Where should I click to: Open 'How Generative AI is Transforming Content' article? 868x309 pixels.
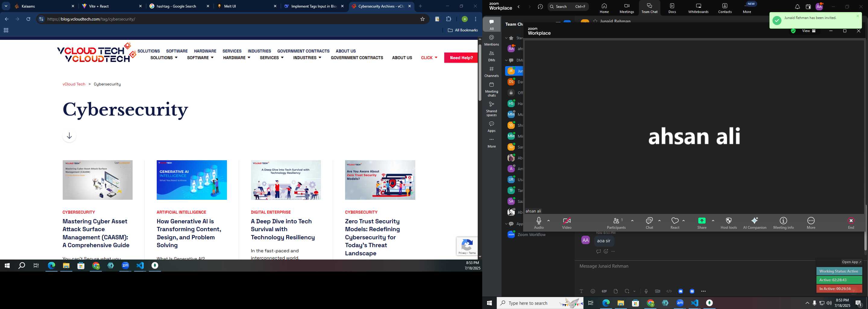[x=189, y=233]
